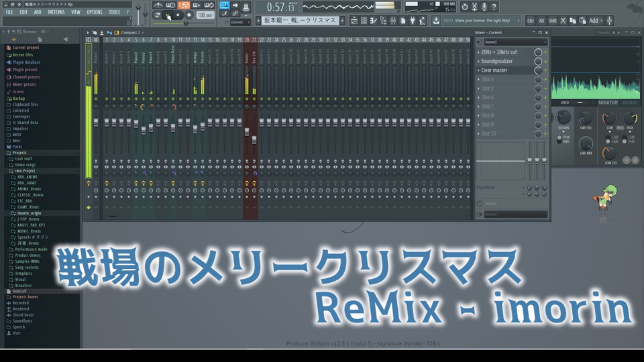This screenshot has height=362, width=644.
Task: Toggle the loop recording icon
Action: pos(209,5)
